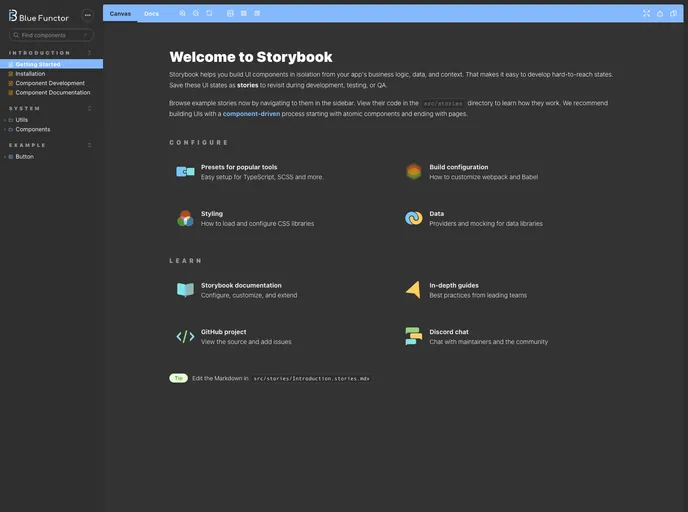Click the GitHub project code icon
The height and width of the screenshot is (512, 688).
coord(185,336)
